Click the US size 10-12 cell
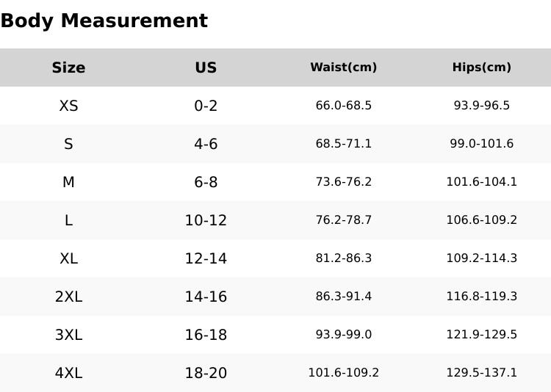551x392 pixels. point(206,220)
